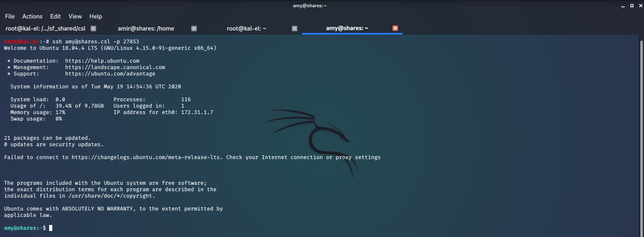Viewport: 644px width, 237px height.
Task: Click the Swap usage: 0% entry
Action: [36, 119]
